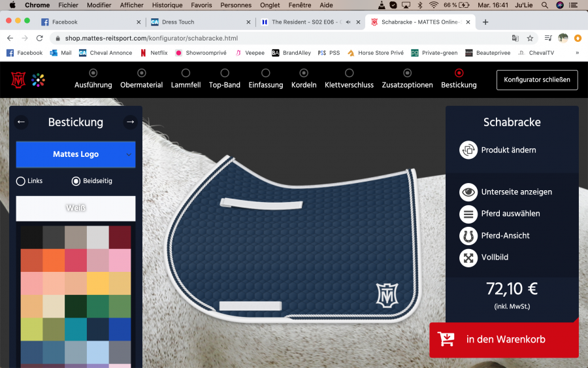Screen dimensions: 588x368
Task: Pick the orange embroidery color swatch
Action: (x=54, y=260)
